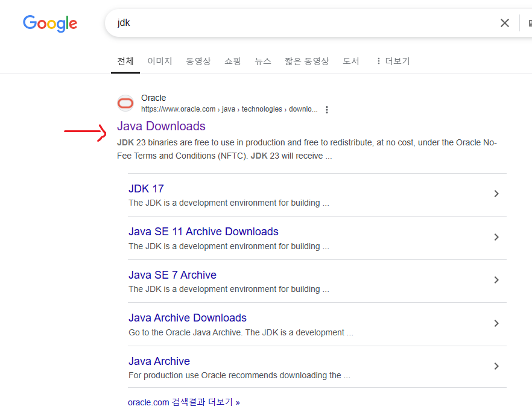Switch to the 짧은 동영상 tab
The image size is (532, 418).
306,61
